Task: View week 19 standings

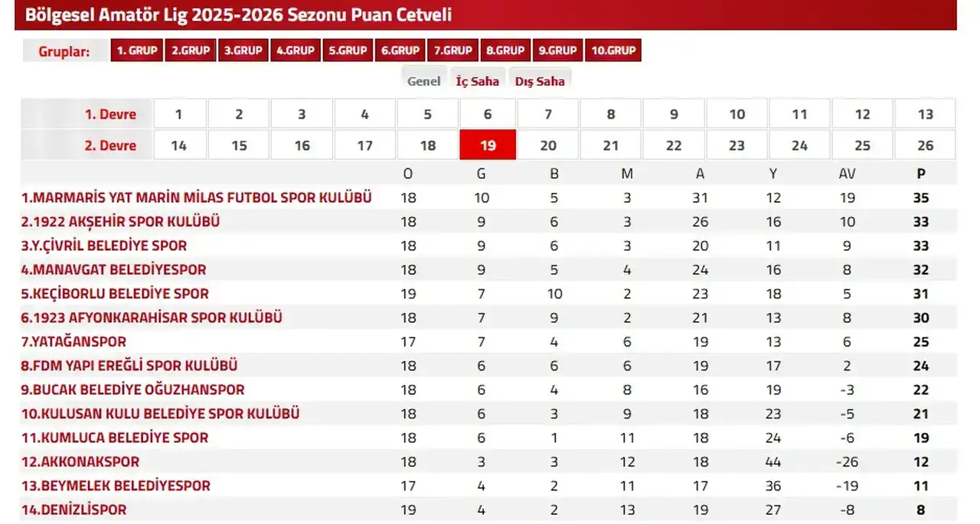Action: (488, 145)
